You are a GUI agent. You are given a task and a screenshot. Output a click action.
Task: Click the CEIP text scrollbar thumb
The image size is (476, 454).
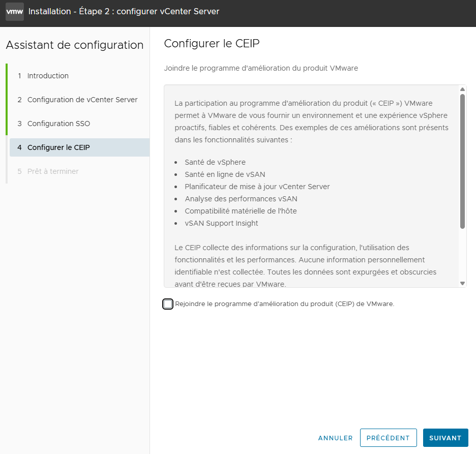click(x=462, y=162)
